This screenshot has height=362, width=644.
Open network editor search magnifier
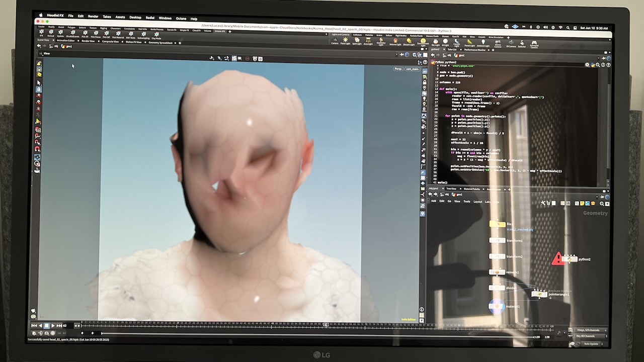[602, 204]
